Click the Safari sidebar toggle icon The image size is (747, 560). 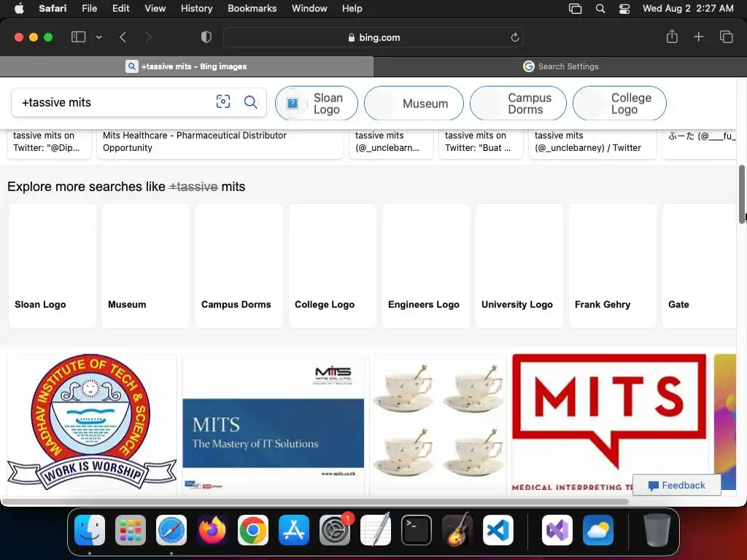coord(78,37)
